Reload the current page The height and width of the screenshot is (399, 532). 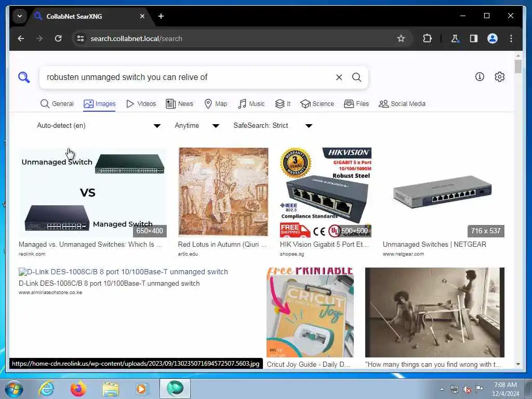coord(58,38)
